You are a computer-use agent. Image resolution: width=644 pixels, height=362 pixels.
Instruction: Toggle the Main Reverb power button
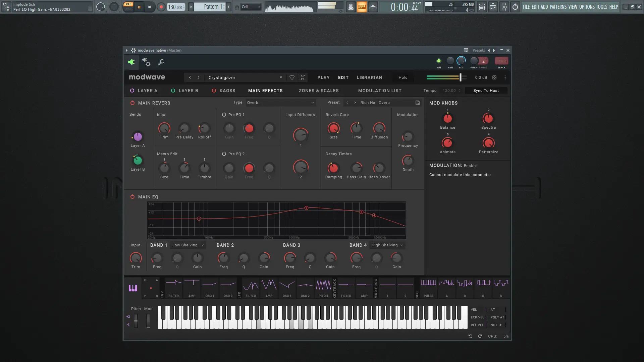pyautogui.click(x=132, y=103)
